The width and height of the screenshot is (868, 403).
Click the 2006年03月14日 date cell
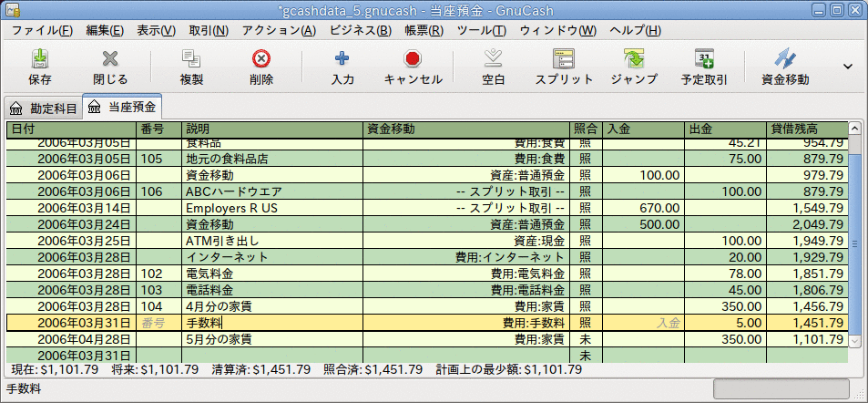[71, 209]
